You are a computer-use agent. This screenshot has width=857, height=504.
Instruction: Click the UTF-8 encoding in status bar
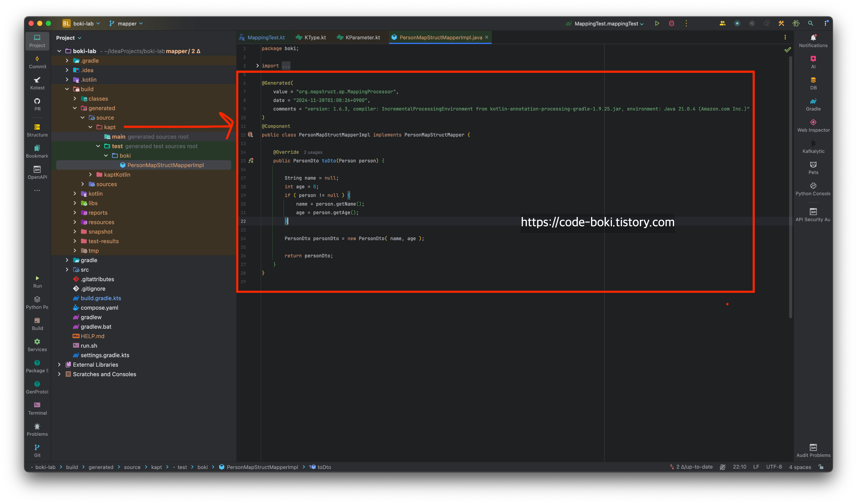[x=774, y=467]
